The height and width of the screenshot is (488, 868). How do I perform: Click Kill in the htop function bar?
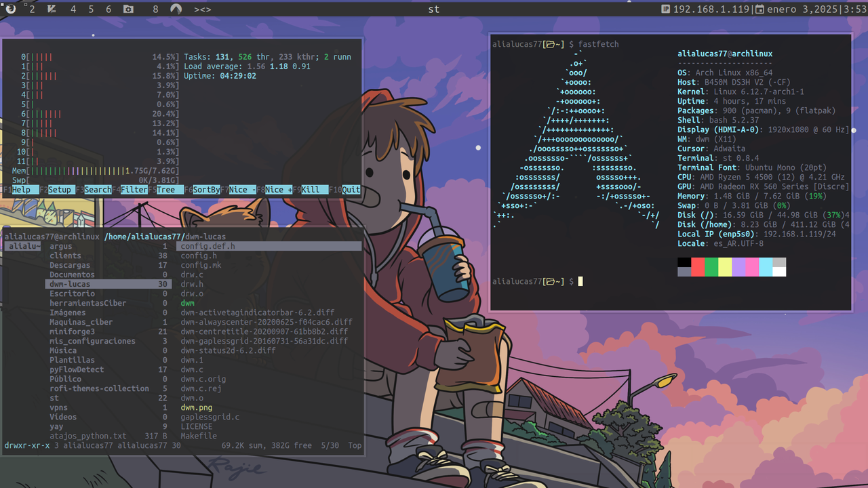point(315,190)
